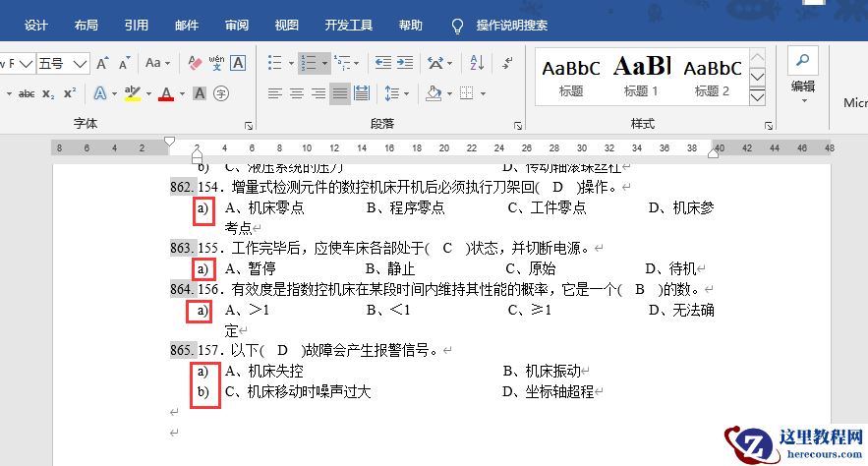Expand numbering list dropdown arrow

pos(325,63)
